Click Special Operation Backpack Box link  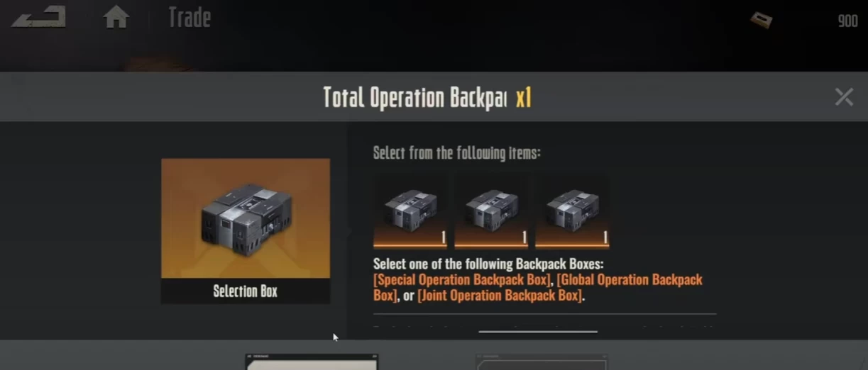click(x=462, y=280)
